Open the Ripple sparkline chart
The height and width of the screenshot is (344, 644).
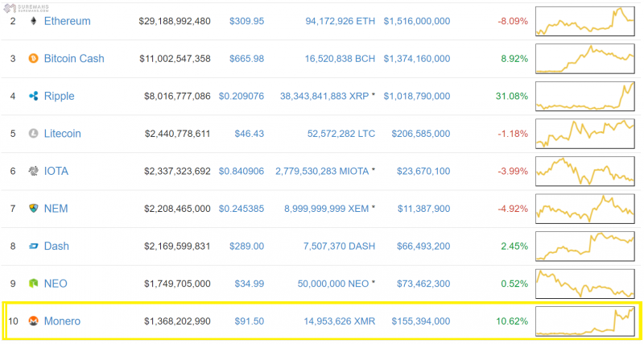(585, 96)
